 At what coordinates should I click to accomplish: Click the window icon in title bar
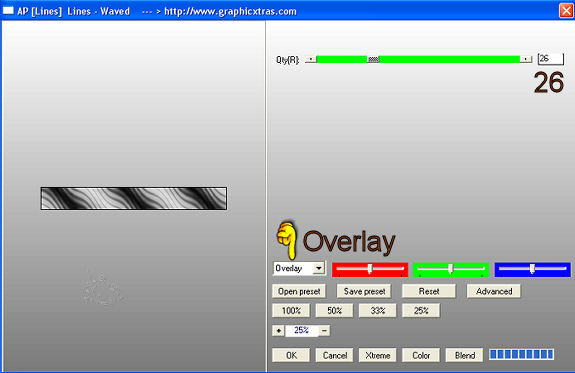[8, 11]
